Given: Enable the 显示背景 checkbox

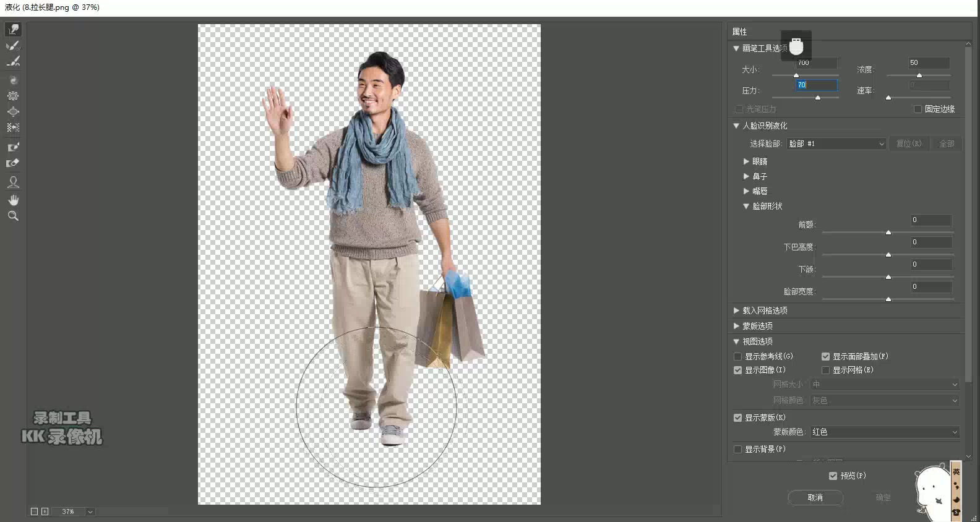Looking at the screenshot, I should tap(737, 449).
